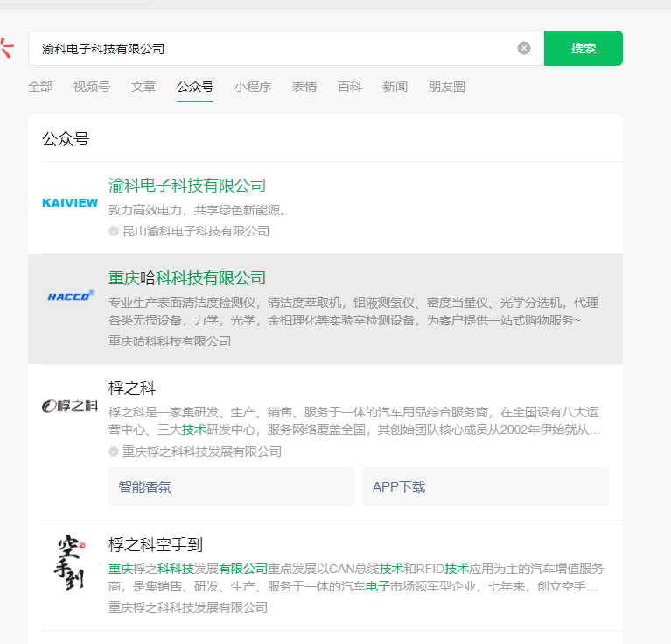Open the 文章 tab
The height and width of the screenshot is (644, 671).
(143, 87)
